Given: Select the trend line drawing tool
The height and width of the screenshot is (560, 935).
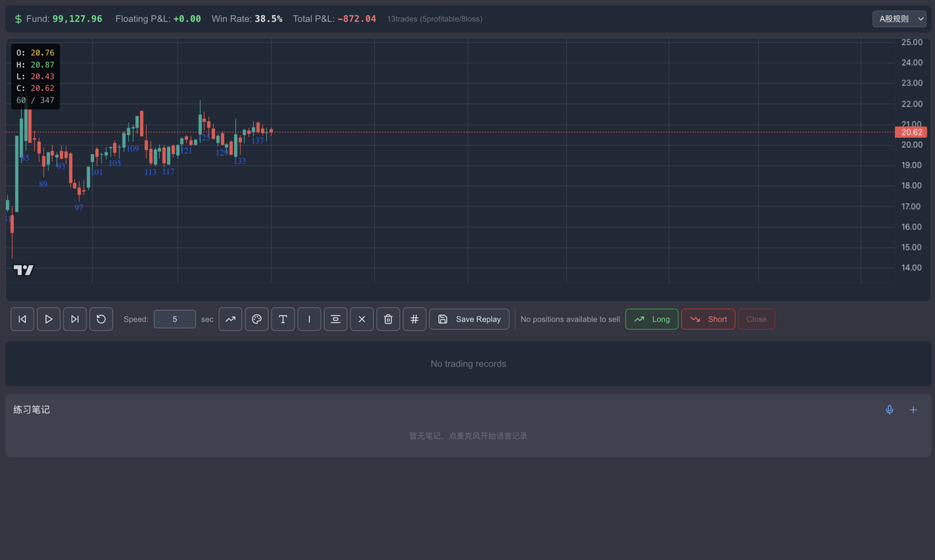Looking at the screenshot, I should 230,319.
